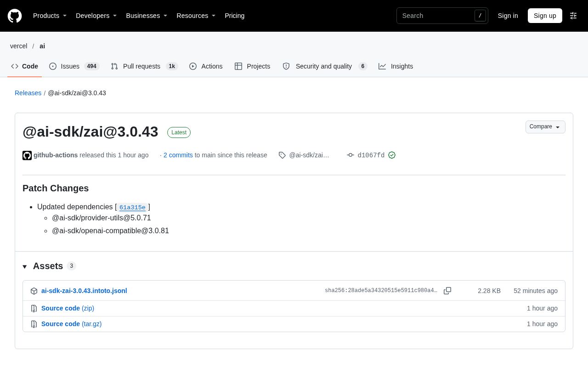Screen dimensions: 588x368
Task: Click the Sign up button
Action: (545, 16)
